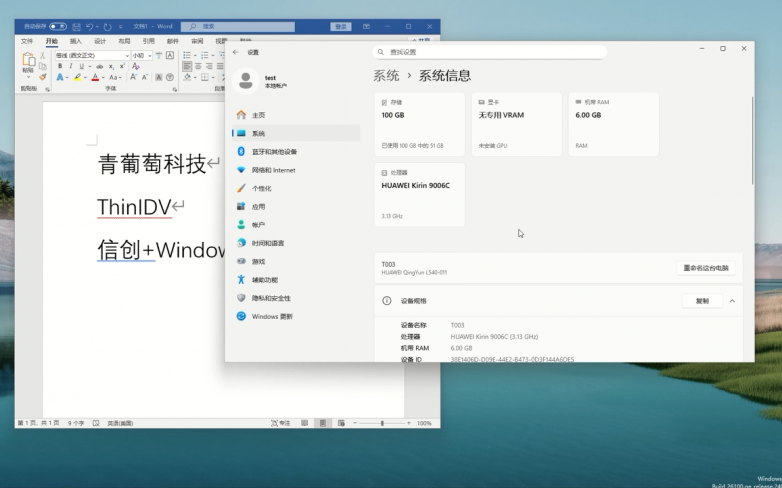Open Bluetooth & devices in the Settings sidebar

coord(296,152)
